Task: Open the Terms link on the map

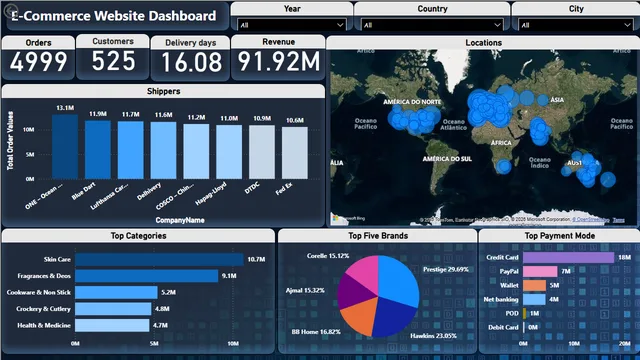Action: [618, 220]
